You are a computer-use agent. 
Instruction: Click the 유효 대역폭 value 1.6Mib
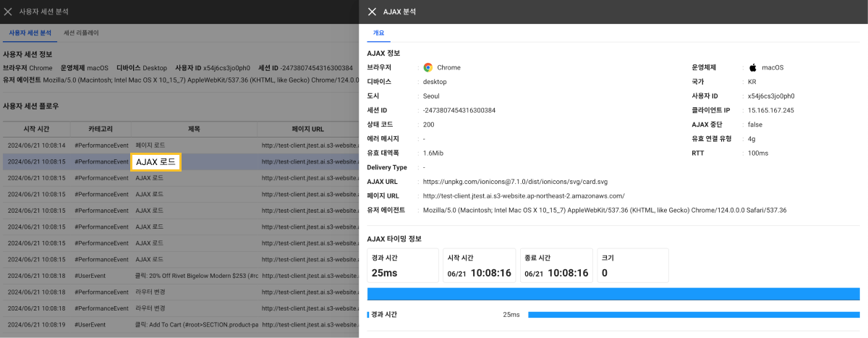coord(433,153)
